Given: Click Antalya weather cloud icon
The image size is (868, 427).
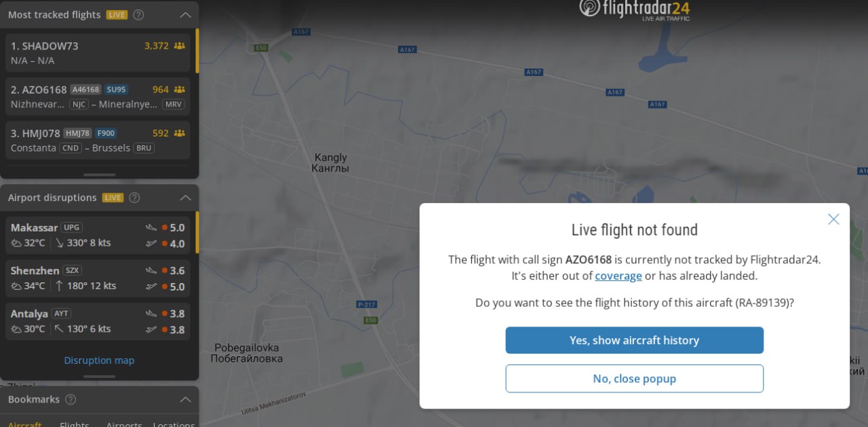Looking at the screenshot, I should (x=16, y=329).
